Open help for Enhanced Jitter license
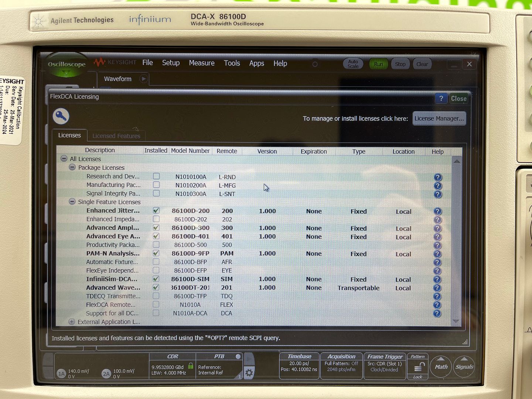 tap(438, 211)
